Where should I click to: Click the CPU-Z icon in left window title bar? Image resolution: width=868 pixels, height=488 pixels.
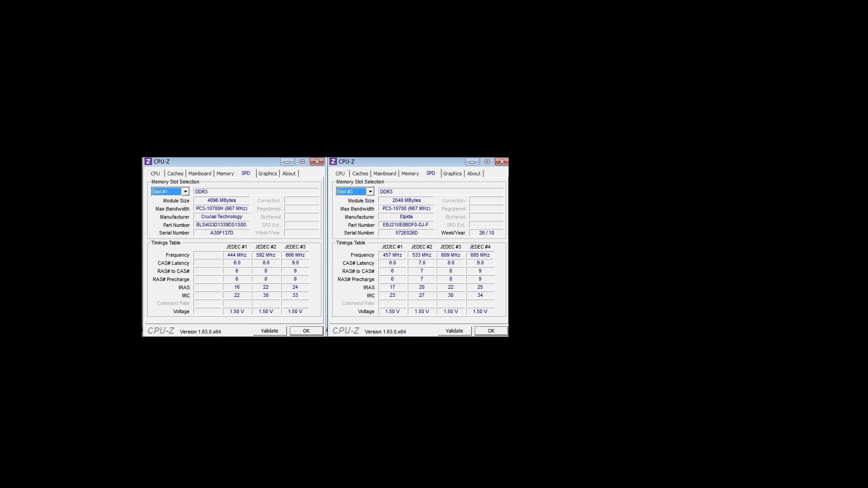coord(148,162)
